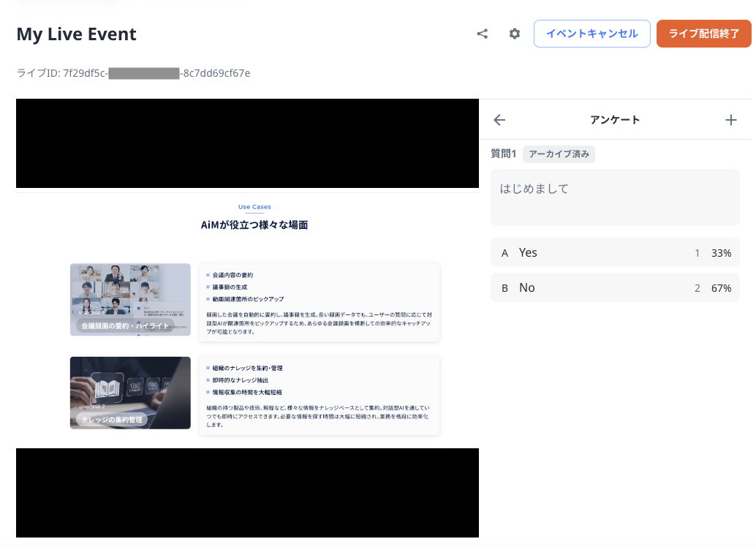
Task: Click the bottom video player area
Action: tap(247, 493)
